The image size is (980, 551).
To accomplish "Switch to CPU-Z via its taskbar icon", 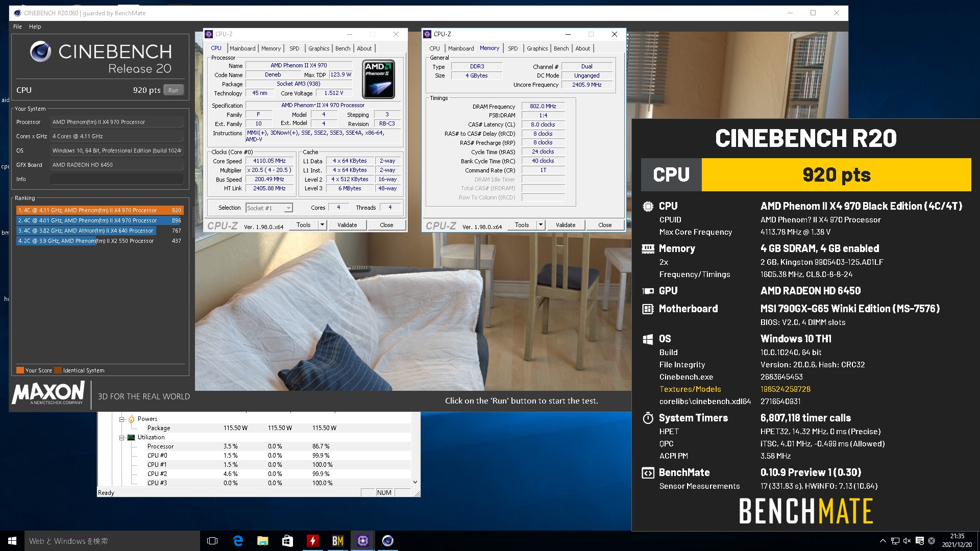I will click(362, 541).
